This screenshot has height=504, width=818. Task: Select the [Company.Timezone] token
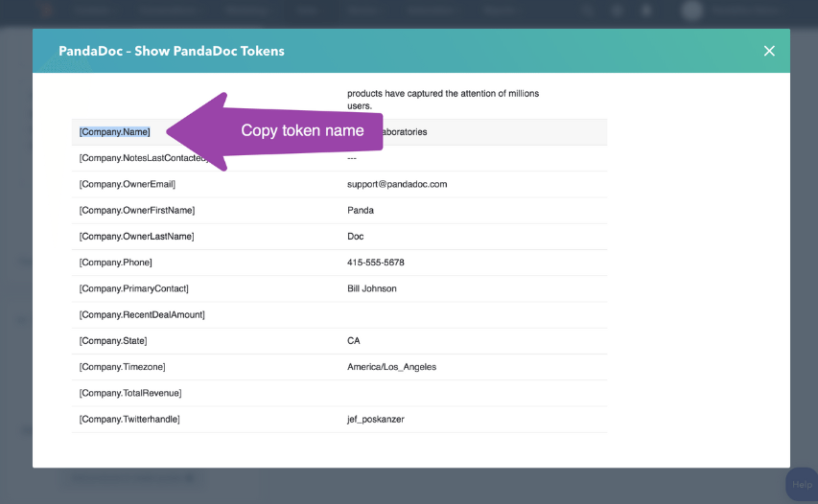pos(123,366)
